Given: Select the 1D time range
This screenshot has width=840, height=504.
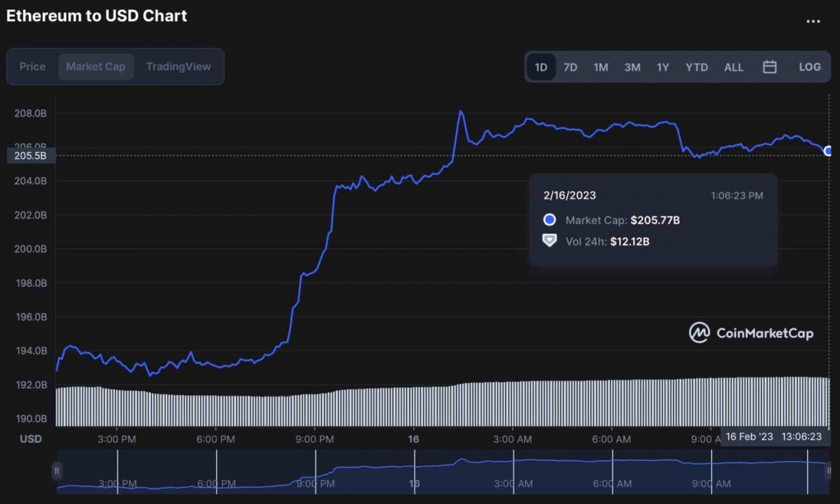Looking at the screenshot, I should (x=541, y=67).
